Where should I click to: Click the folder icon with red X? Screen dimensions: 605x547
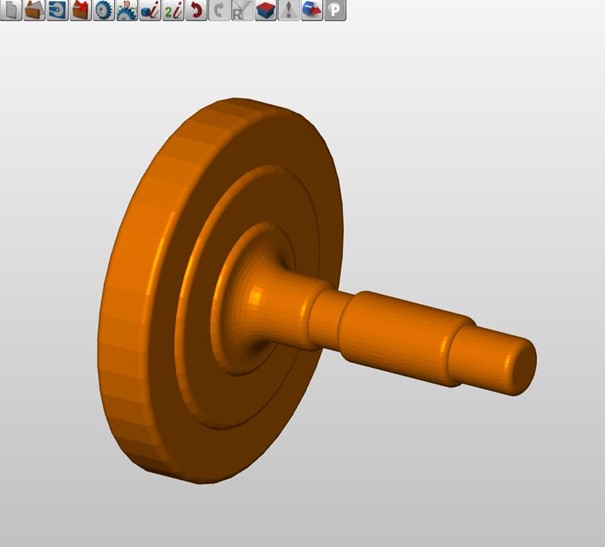pos(81,12)
